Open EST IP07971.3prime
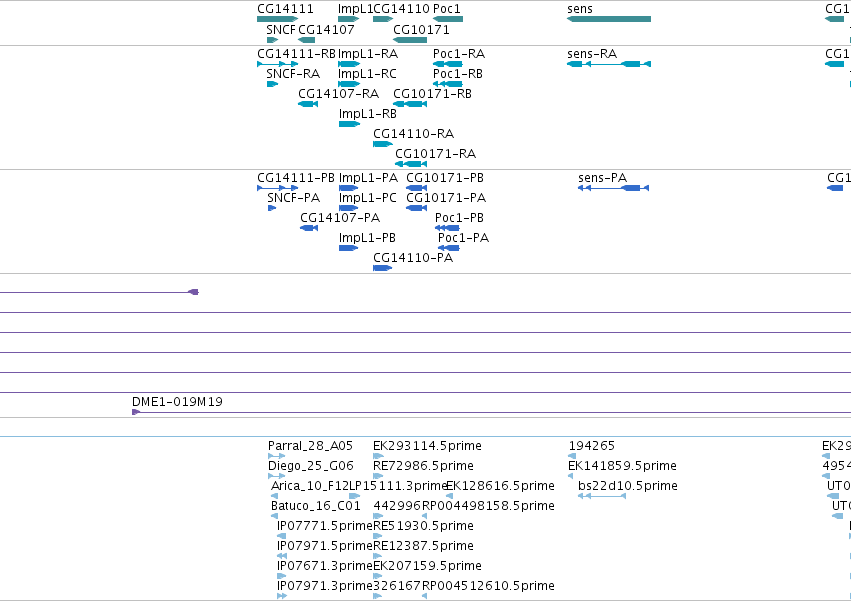Image resolution: width=851 pixels, height=601 pixels. (282, 597)
